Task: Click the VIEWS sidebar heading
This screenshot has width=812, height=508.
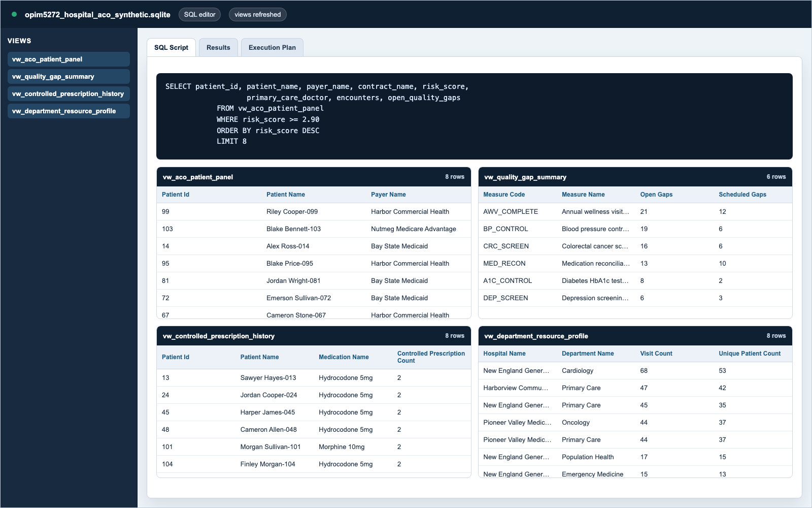Action: pyautogui.click(x=19, y=41)
